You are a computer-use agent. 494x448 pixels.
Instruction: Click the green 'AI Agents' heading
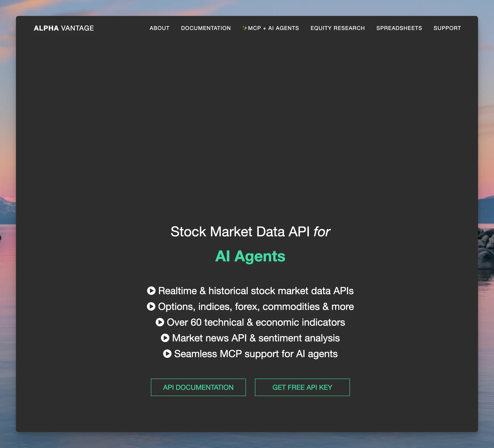(250, 256)
